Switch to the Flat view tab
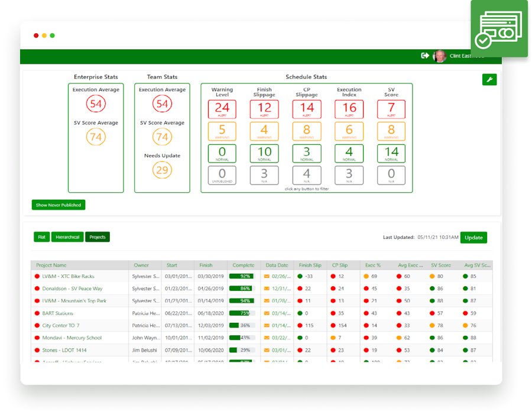Image resolution: width=532 pixels, height=415 pixels. click(x=41, y=237)
